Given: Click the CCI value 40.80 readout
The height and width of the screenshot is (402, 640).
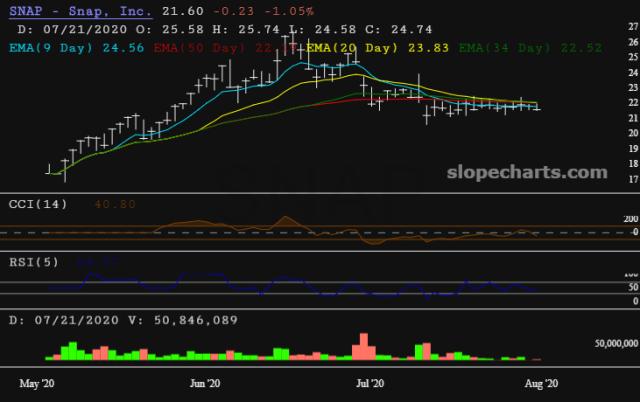Looking at the screenshot, I should [114, 204].
